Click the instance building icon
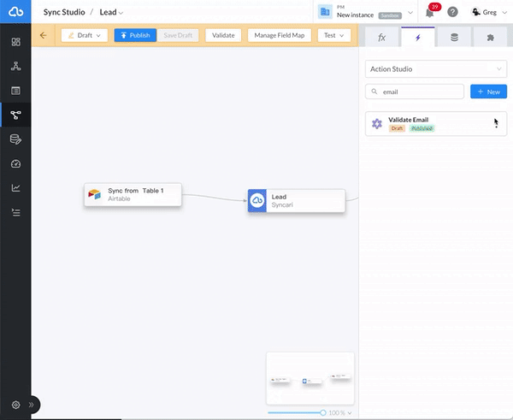This screenshot has height=420, width=513. 325,12
